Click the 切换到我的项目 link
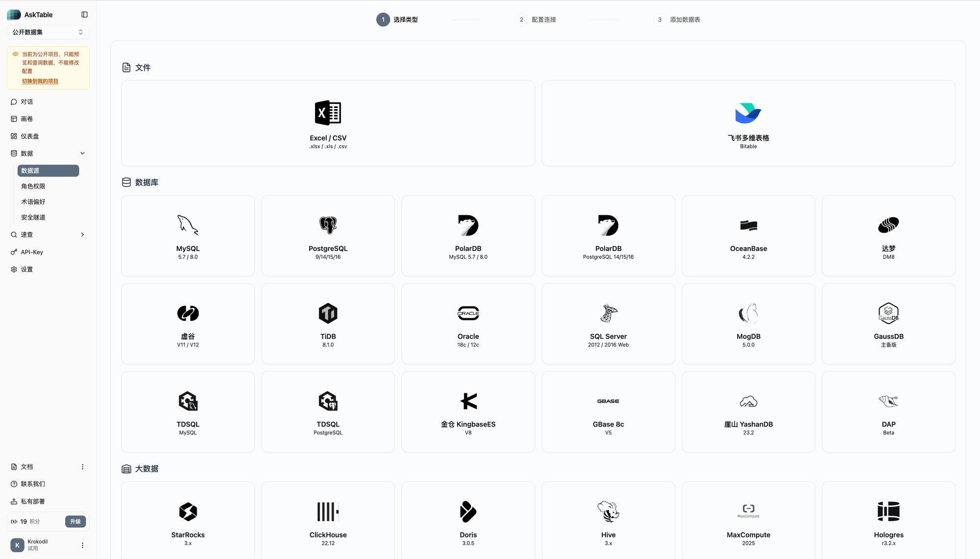The width and height of the screenshot is (980, 559). click(40, 81)
